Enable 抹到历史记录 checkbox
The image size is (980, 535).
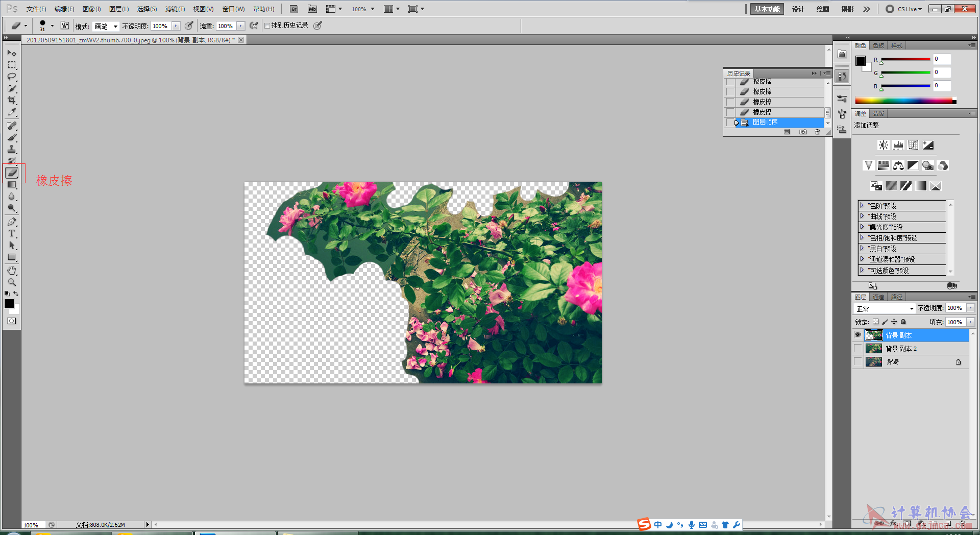(267, 26)
